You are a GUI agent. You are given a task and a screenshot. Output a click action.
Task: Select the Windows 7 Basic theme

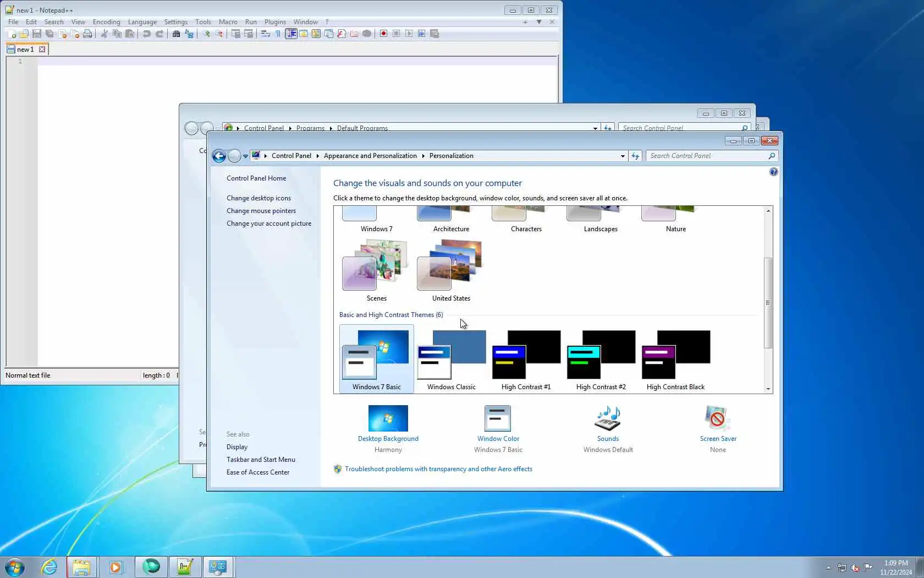coord(377,359)
